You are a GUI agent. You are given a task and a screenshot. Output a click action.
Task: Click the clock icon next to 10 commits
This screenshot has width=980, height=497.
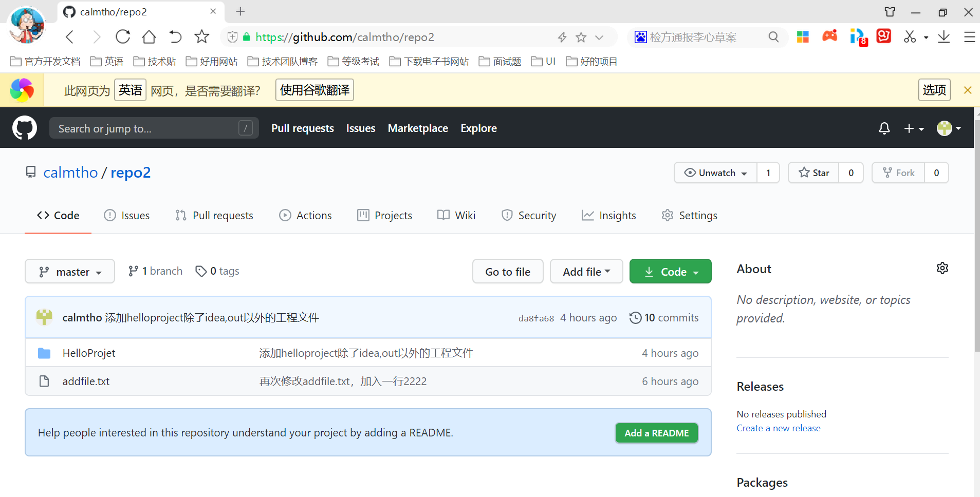(636, 317)
